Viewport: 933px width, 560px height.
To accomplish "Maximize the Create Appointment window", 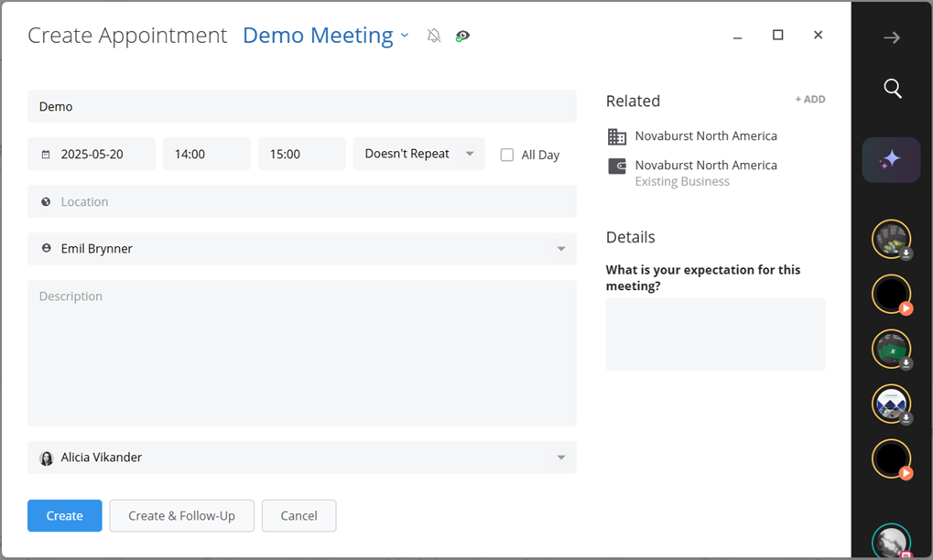I will pyautogui.click(x=777, y=35).
